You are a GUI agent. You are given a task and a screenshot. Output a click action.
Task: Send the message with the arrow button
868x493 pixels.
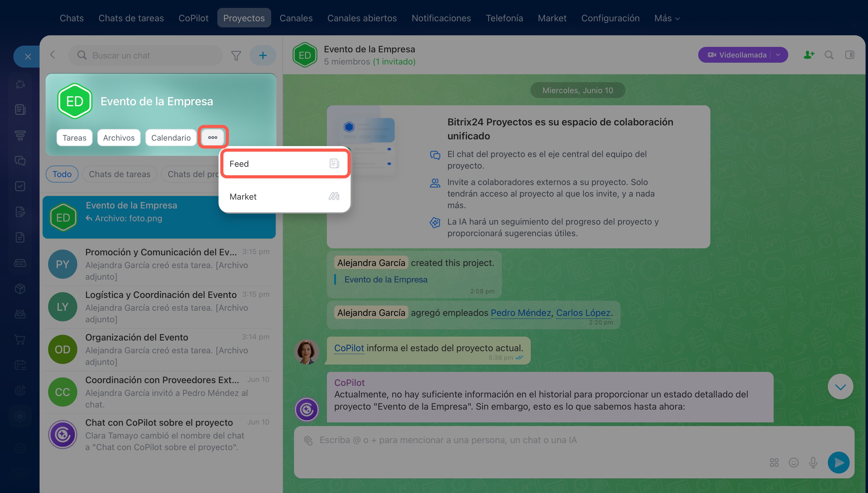(839, 463)
